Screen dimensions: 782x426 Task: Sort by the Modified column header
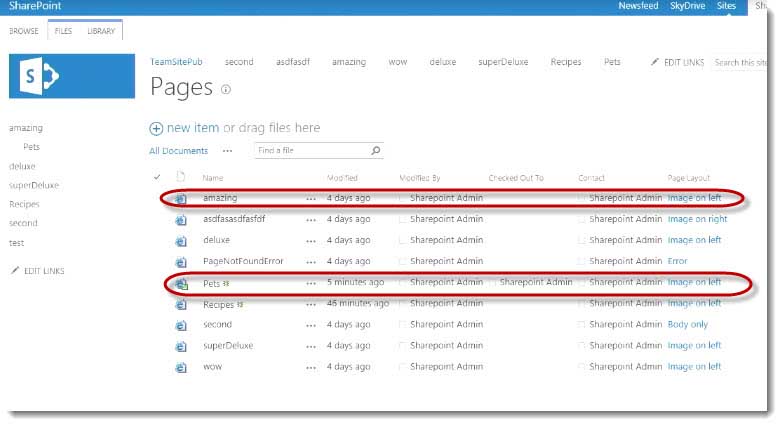[x=342, y=178]
